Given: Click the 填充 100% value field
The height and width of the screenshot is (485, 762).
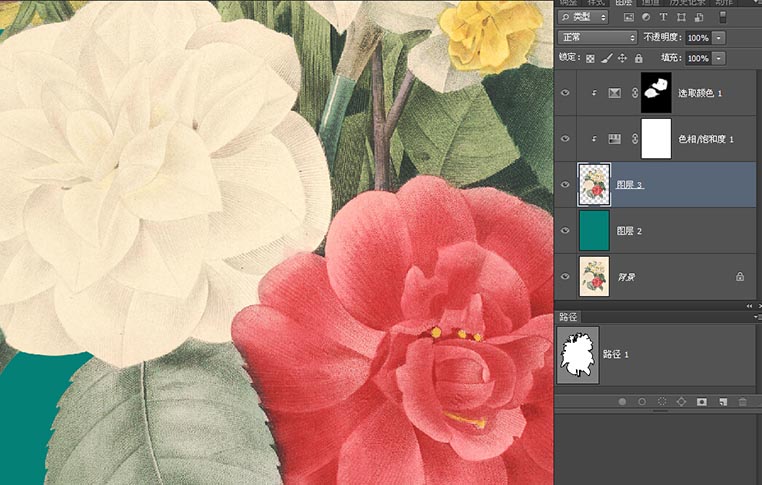Looking at the screenshot, I should [698, 58].
